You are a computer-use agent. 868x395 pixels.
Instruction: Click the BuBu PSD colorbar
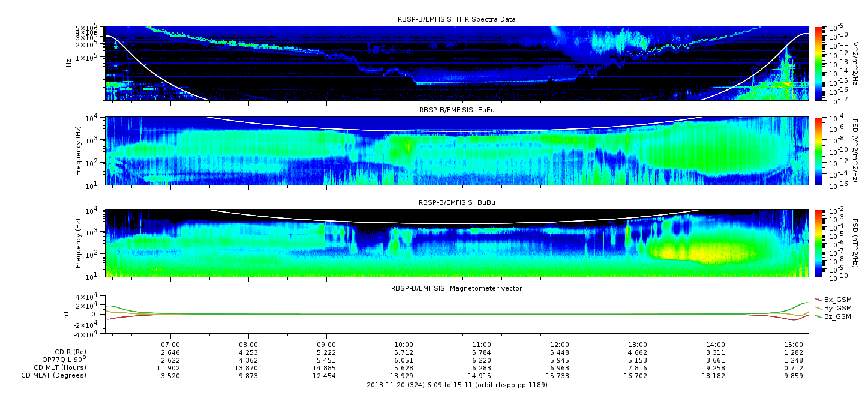tap(819, 243)
